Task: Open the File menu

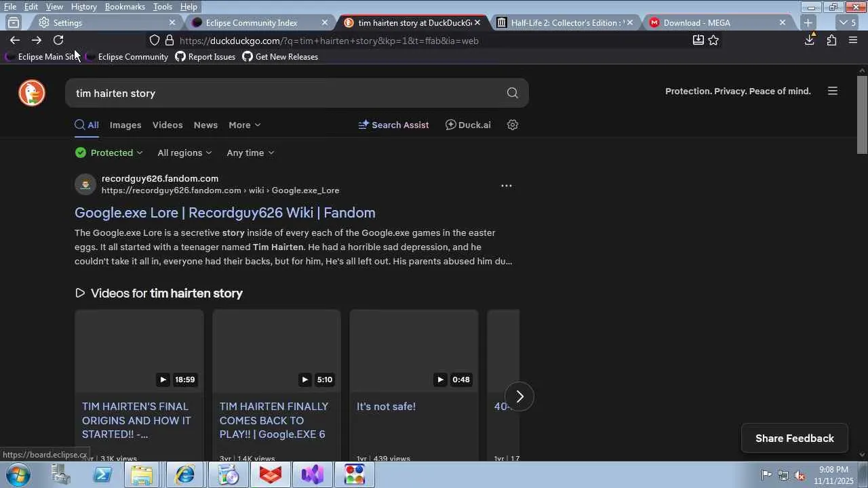Action: [10, 7]
